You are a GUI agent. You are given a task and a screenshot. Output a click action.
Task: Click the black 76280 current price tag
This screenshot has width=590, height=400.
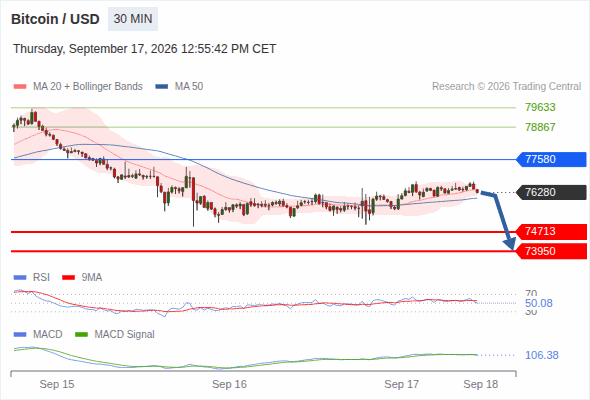click(551, 192)
